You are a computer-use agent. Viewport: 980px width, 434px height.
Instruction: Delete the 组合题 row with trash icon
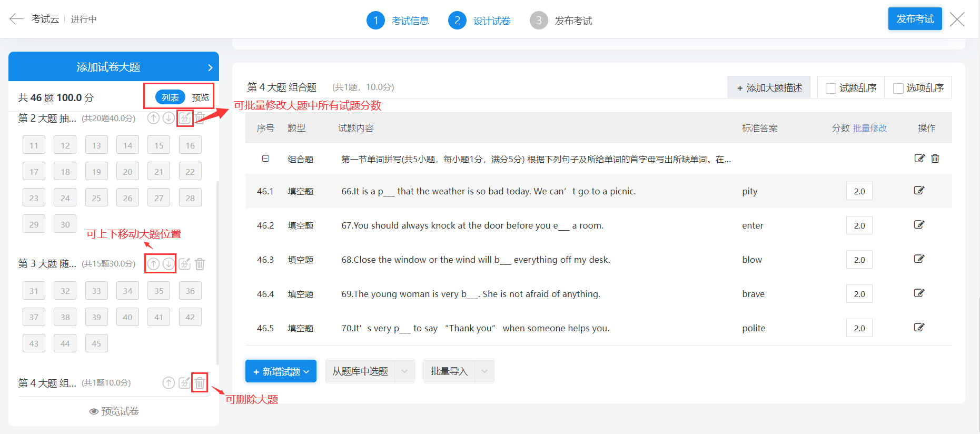tap(935, 159)
